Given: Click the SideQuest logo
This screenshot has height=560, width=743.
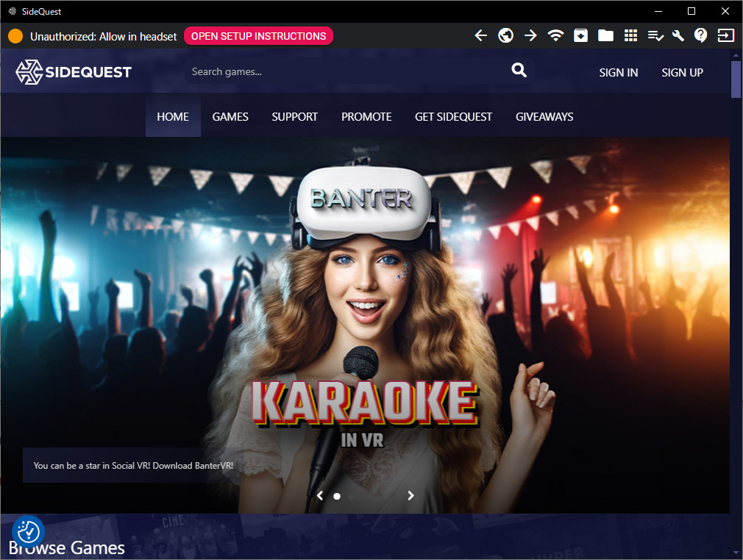Looking at the screenshot, I should (74, 72).
